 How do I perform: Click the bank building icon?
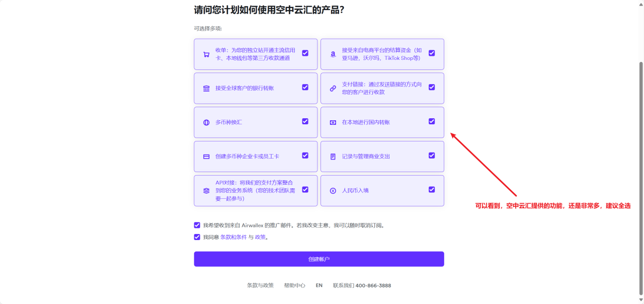coord(206,89)
